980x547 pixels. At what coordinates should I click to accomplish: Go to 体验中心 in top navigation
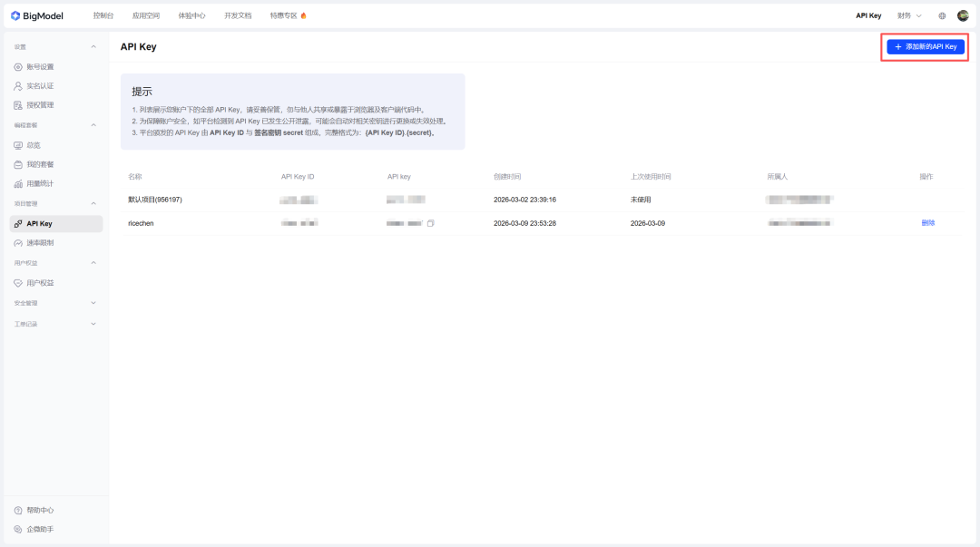(x=191, y=15)
